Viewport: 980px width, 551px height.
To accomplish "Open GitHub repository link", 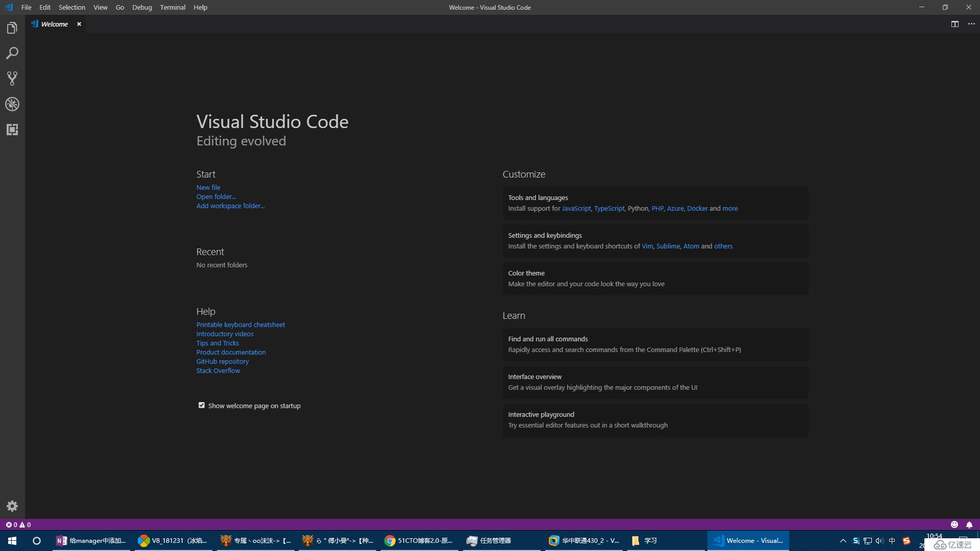I will [x=223, y=361].
